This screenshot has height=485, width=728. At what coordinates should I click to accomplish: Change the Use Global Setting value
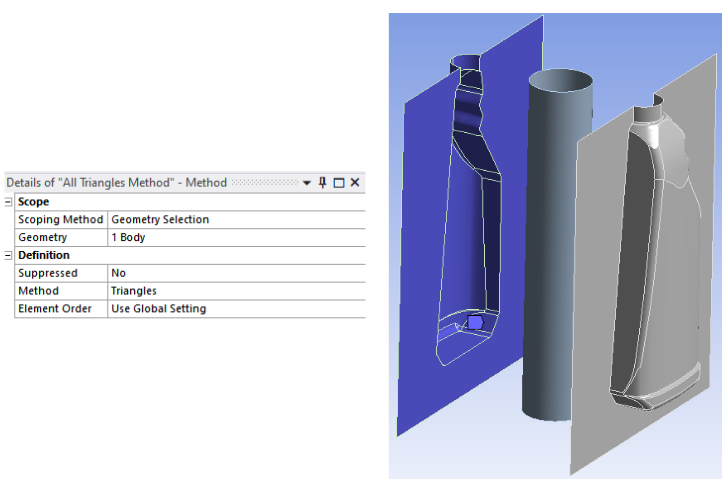237,309
